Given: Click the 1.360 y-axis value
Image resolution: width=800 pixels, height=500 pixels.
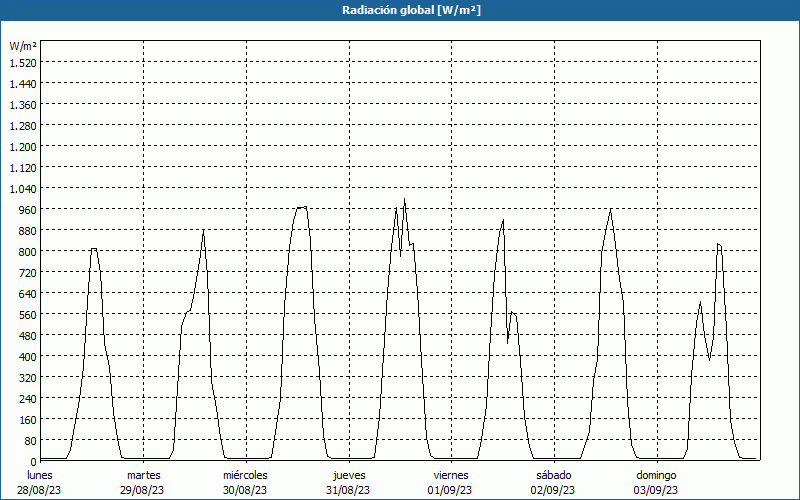Looking at the screenshot, I should click(x=23, y=105).
